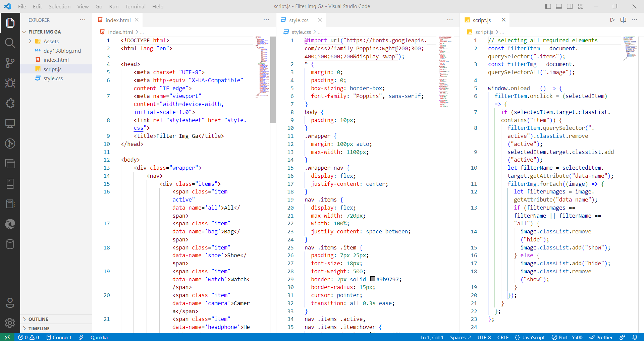The image size is (644, 341).
Task: Change indentation Spaces: 2 setting
Action: tap(461, 337)
